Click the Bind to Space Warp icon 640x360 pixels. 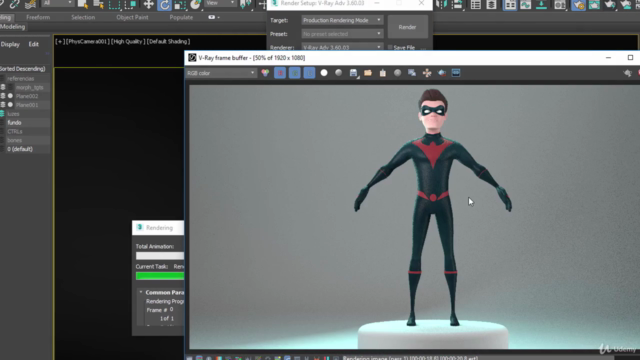click(30, 4)
